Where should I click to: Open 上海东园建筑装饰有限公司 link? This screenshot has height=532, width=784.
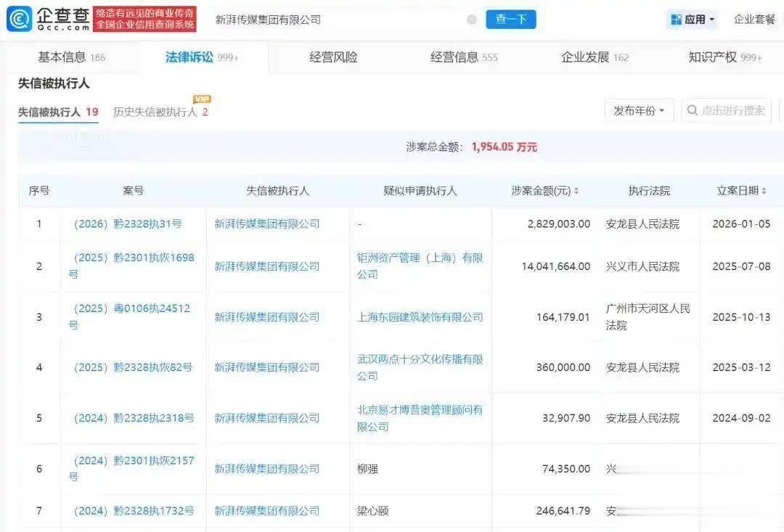420,317
